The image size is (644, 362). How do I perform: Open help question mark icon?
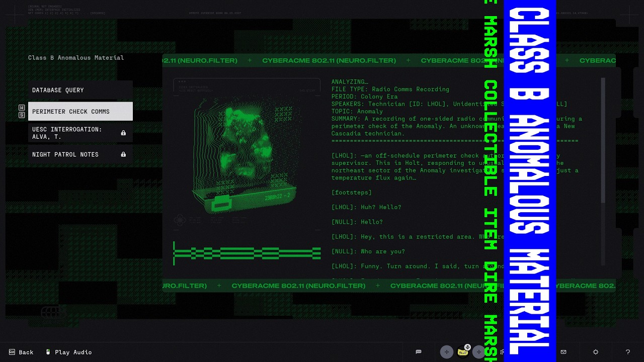(x=627, y=352)
